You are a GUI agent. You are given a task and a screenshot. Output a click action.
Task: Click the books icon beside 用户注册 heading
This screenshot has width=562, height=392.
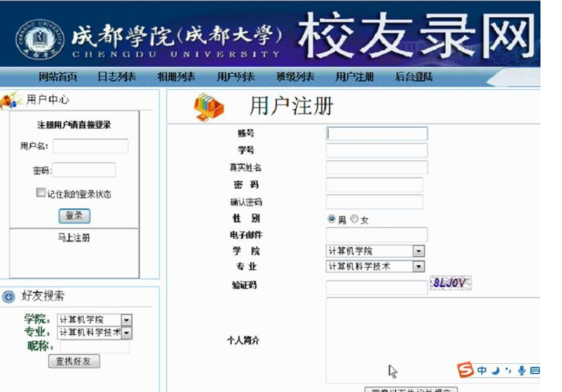click(x=209, y=107)
